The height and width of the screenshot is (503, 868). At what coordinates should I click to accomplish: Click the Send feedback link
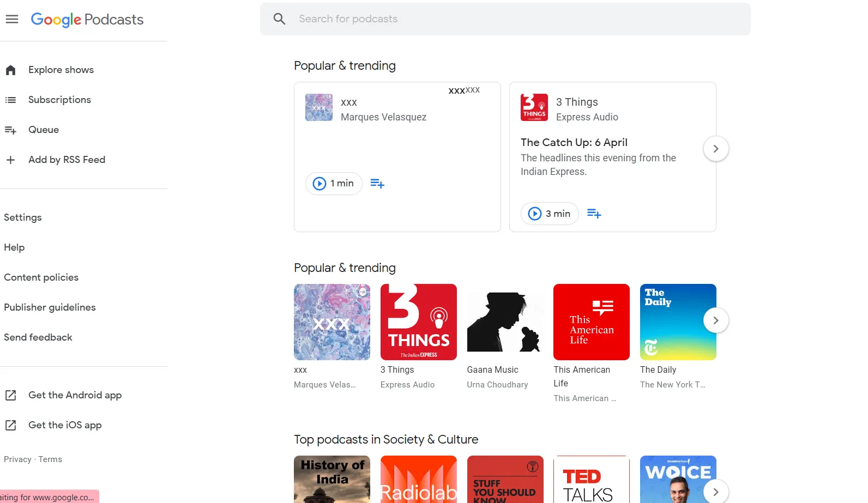38,337
